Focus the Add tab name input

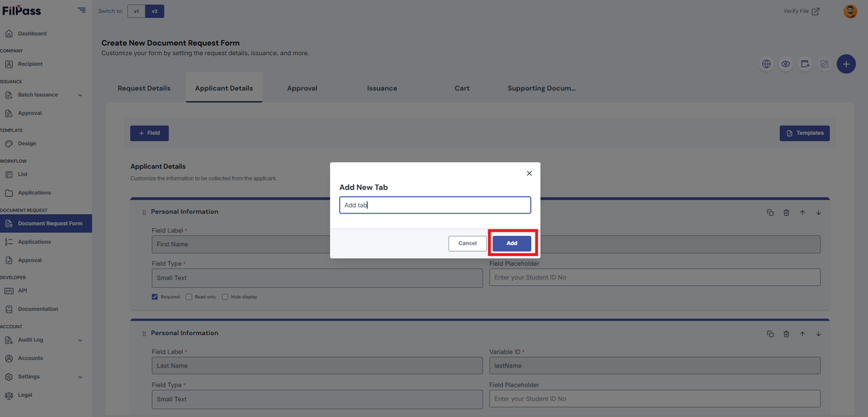pos(435,205)
